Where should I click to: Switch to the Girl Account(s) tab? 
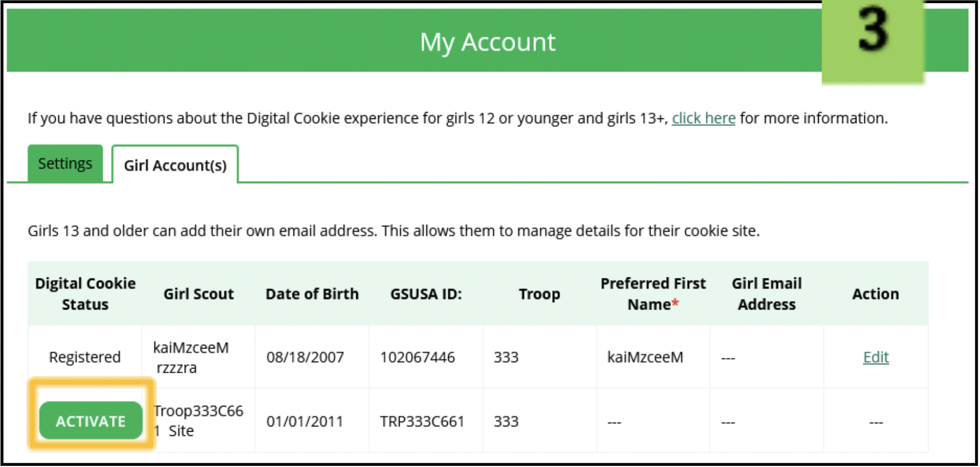(x=175, y=165)
